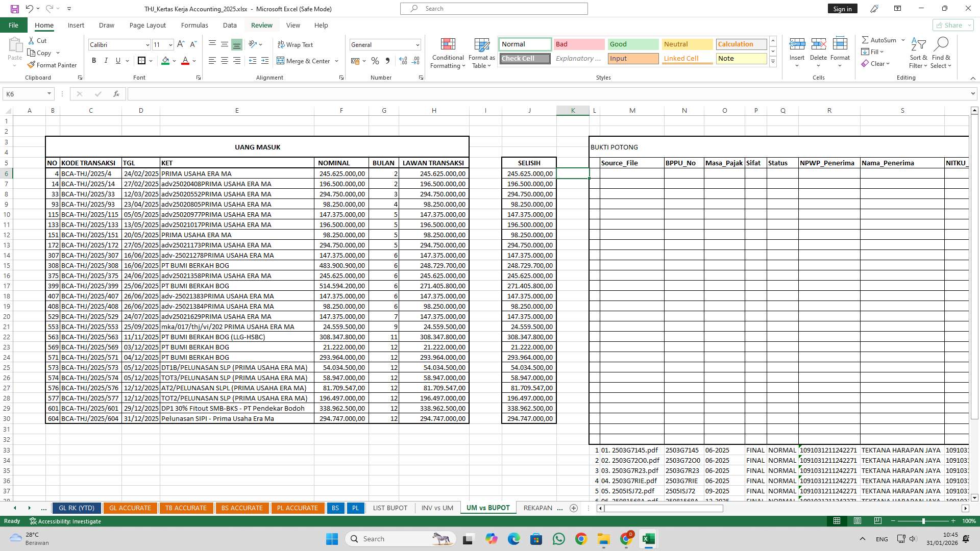This screenshot has height=551, width=980.
Task: Open WhatsApp from the taskbar
Action: click(558, 539)
